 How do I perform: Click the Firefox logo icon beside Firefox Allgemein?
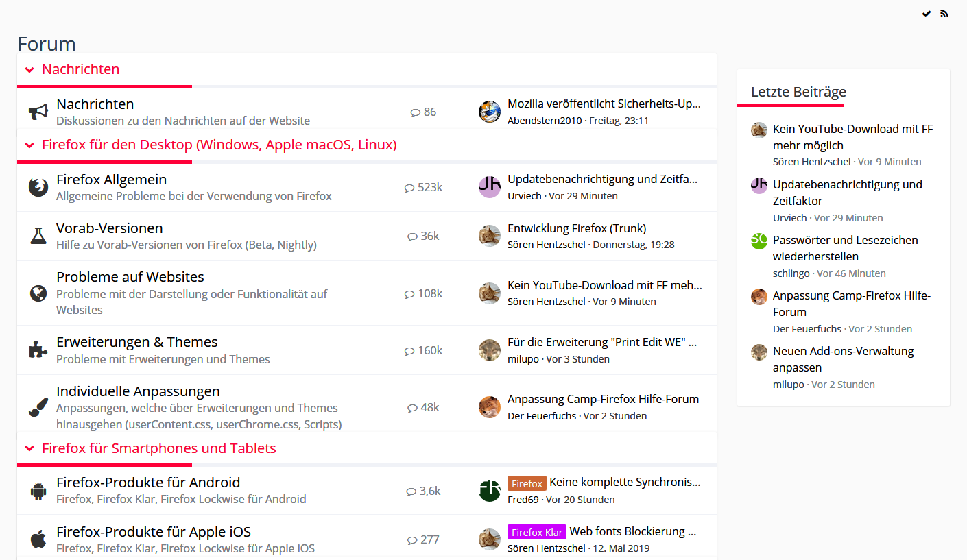click(38, 187)
